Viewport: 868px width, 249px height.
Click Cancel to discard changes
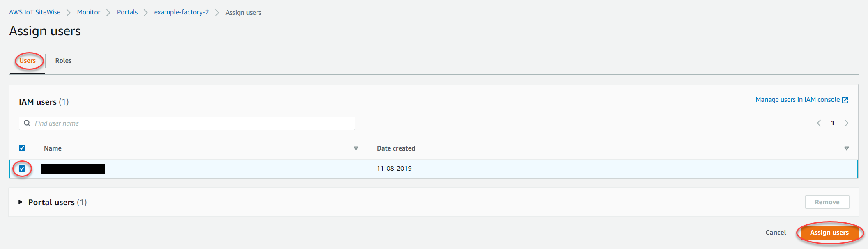pyautogui.click(x=775, y=232)
